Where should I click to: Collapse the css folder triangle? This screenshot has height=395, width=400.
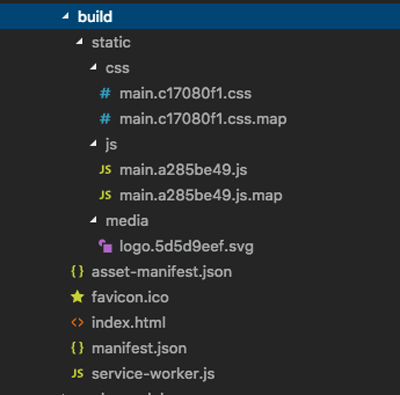(x=93, y=67)
